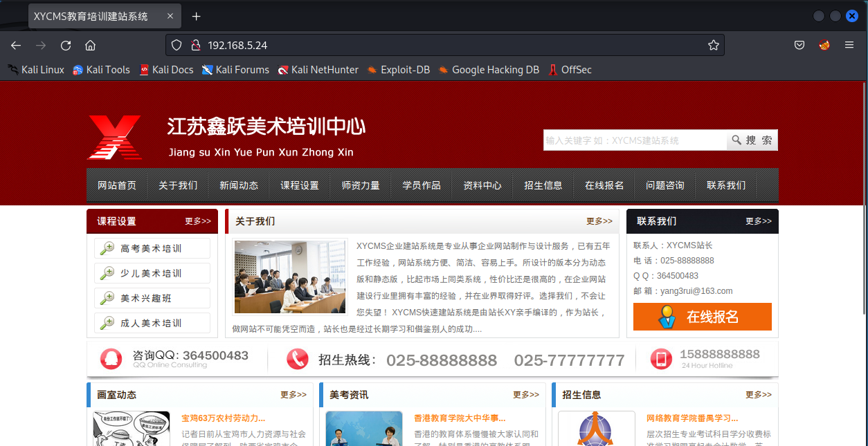Open the browser home page icon
Screen dimensions: 868x446
(x=90, y=45)
